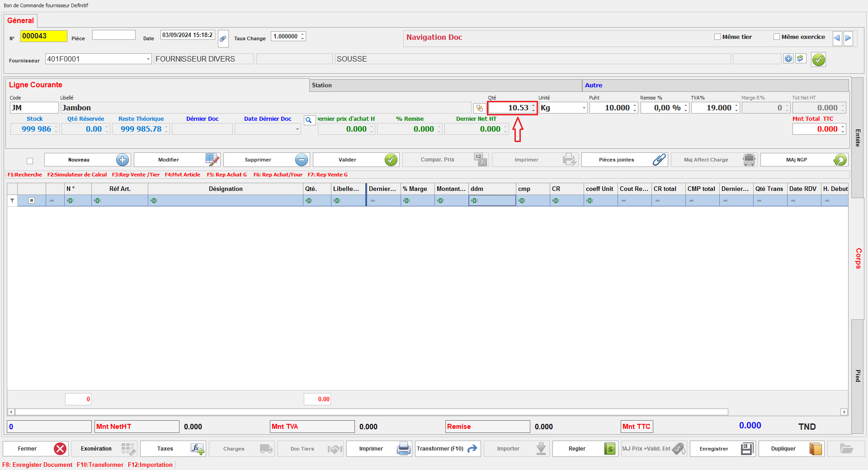868x470 pixels.
Task: Open the Unité Kg dropdown
Action: (584, 108)
